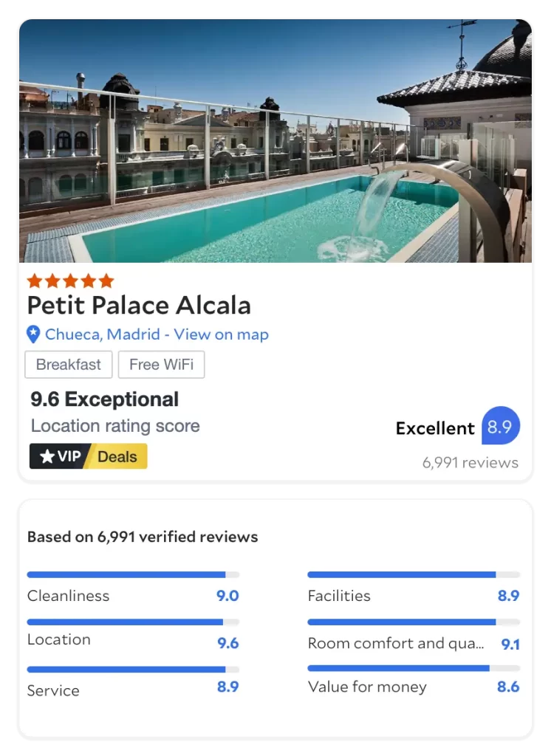Click the five-star rating icons
The image size is (551, 756).
[x=70, y=281]
